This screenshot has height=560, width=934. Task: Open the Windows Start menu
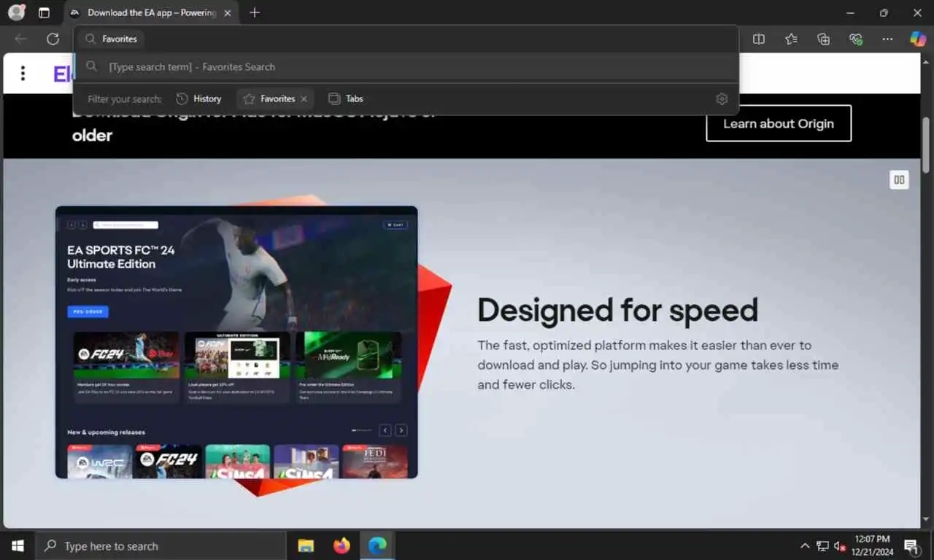18,545
